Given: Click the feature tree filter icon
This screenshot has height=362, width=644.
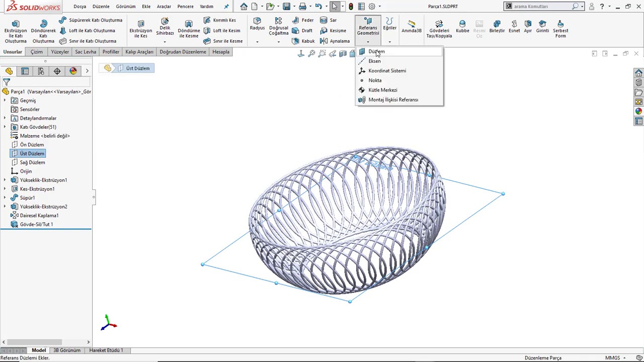Looking at the screenshot, I should click(7, 82).
